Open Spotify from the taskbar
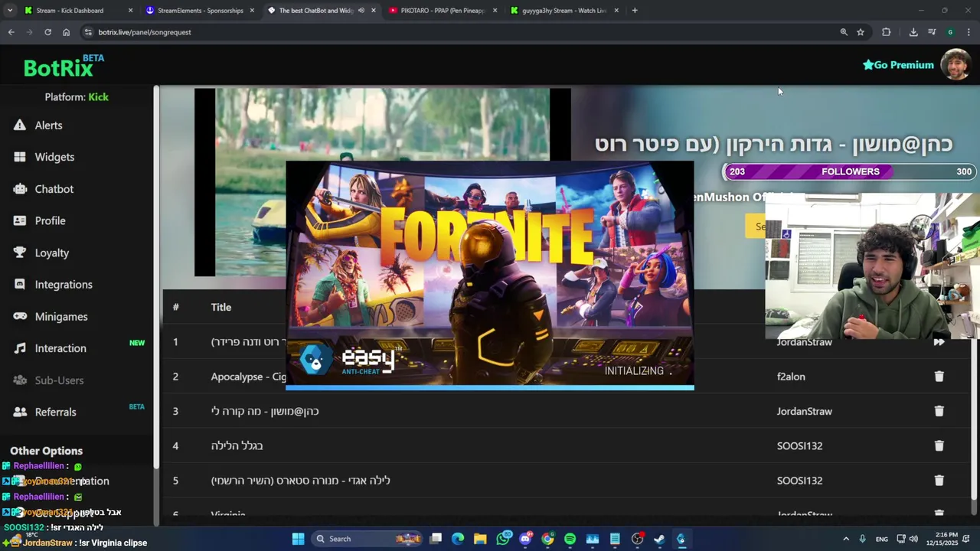 point(570,539)
